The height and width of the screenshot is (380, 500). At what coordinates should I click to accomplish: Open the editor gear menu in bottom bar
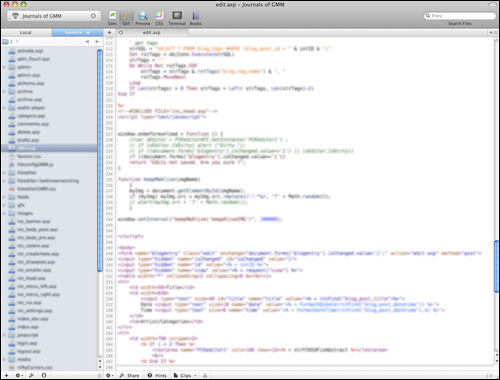[x=109, y=375]
